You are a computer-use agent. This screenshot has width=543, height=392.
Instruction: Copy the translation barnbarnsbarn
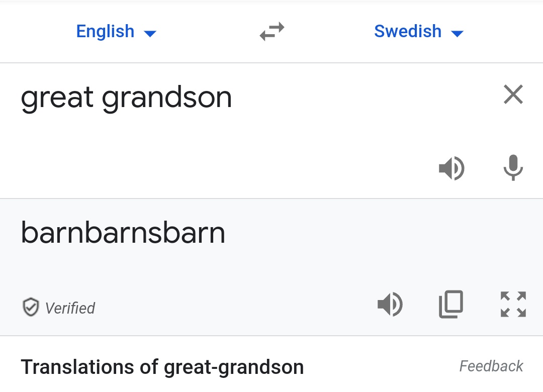tap(451, 305)
